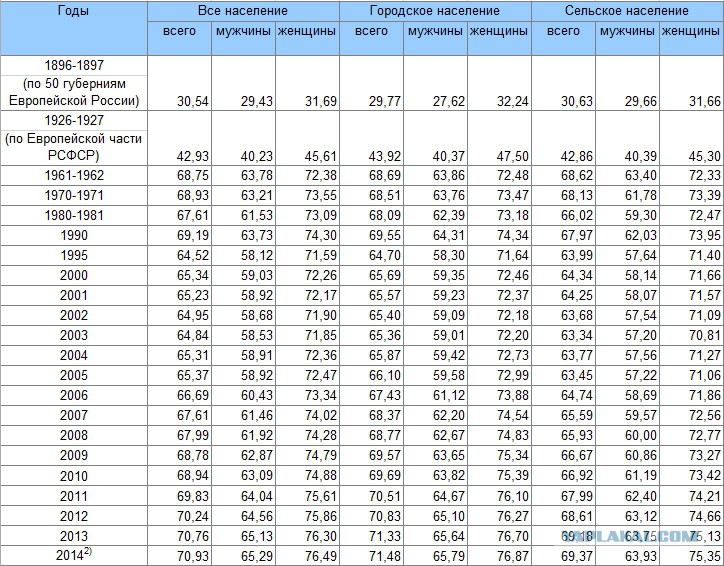
Task: Click the 1896-1897 row label
Action: coord(74,63)
